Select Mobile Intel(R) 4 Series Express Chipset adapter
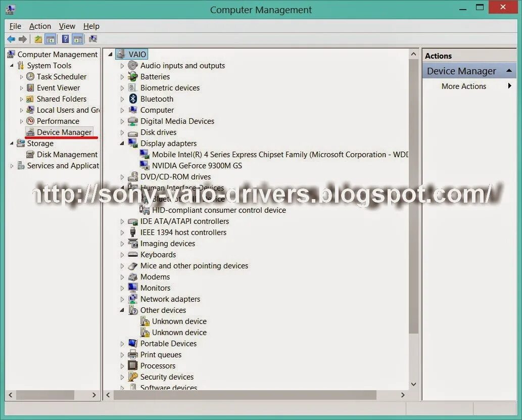The image size is (522, 420). tap(279, 154)
